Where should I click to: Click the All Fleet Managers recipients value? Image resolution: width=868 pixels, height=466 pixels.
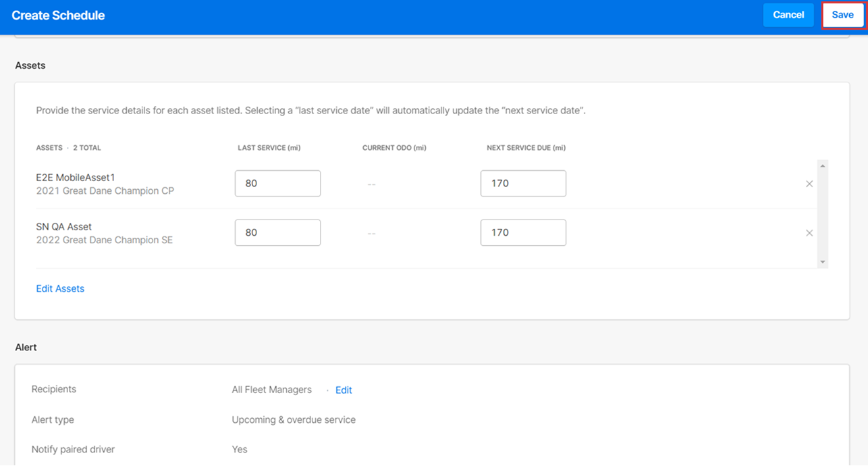point(271,390)
